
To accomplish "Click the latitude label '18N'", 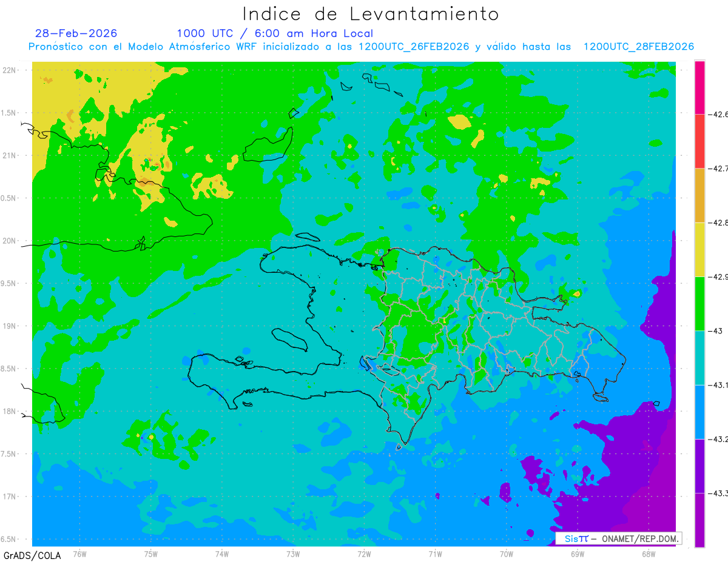I will 10,411.
